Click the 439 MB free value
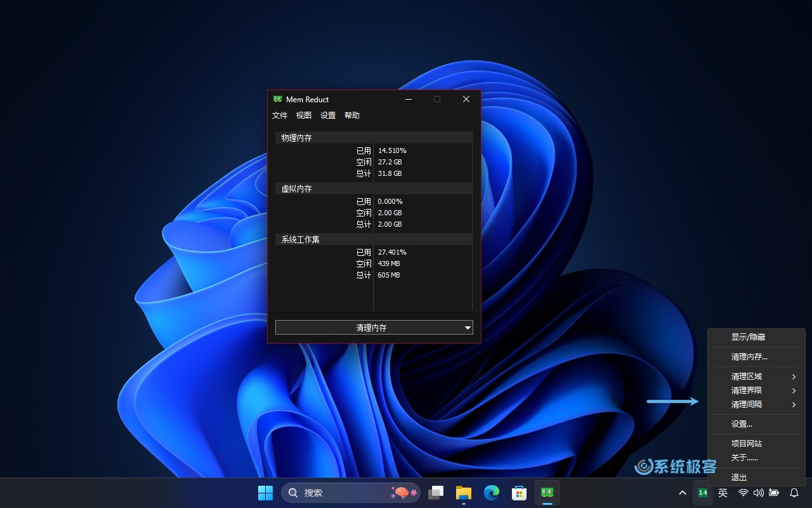The width and height of the screenshot is (812, 508). [389, 264]
